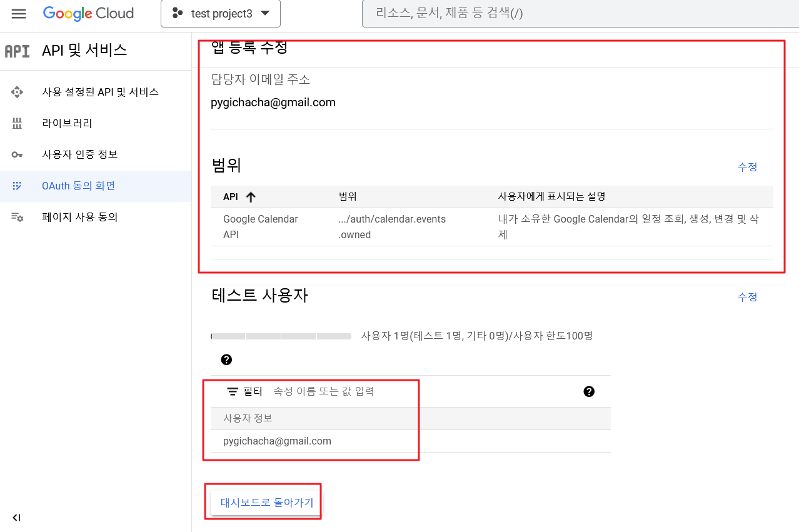
Task: Select pygichacha@gmail.com in test users table
Action: [x=277, y=441]
